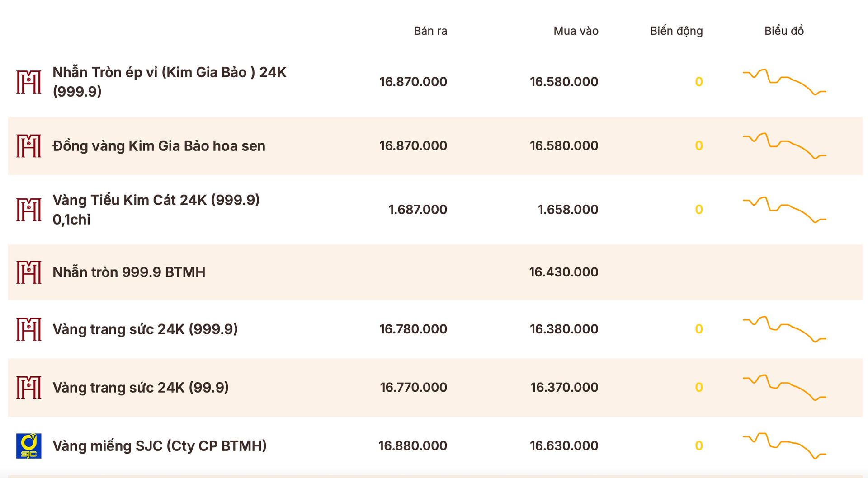
Task: Click the BTMH logo beside Vàng trang sức 24K (99.9)
Action: point(28,388)
